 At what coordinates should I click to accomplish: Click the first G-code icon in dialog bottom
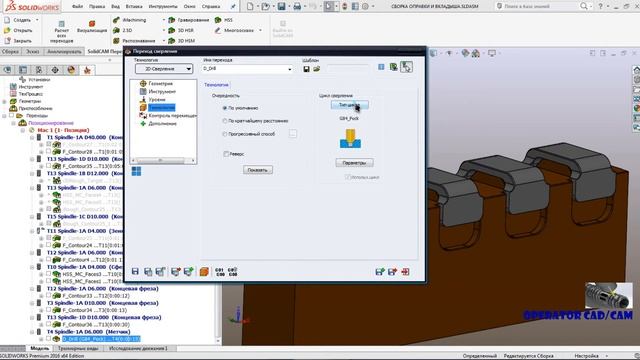point(220,272)
